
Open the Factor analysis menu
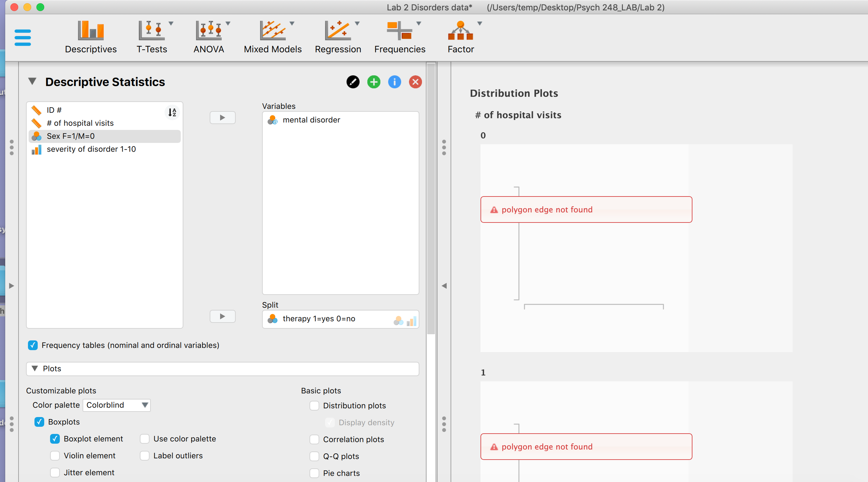click(x=461, y=37)
